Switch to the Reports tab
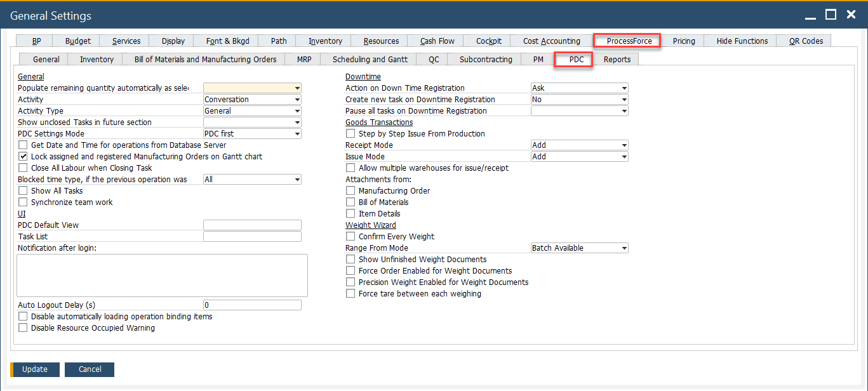Screen dimensions: 868x391 tap(615, 59)
